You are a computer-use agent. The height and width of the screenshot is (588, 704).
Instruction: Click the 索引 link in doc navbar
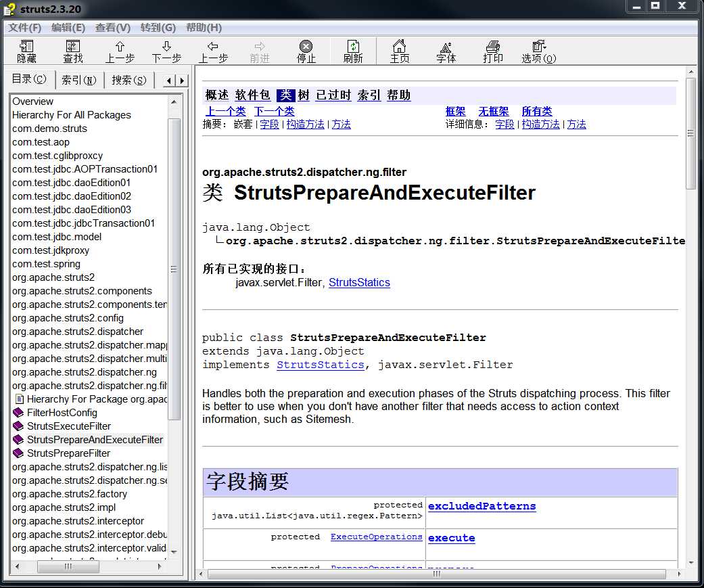(369, 95)
